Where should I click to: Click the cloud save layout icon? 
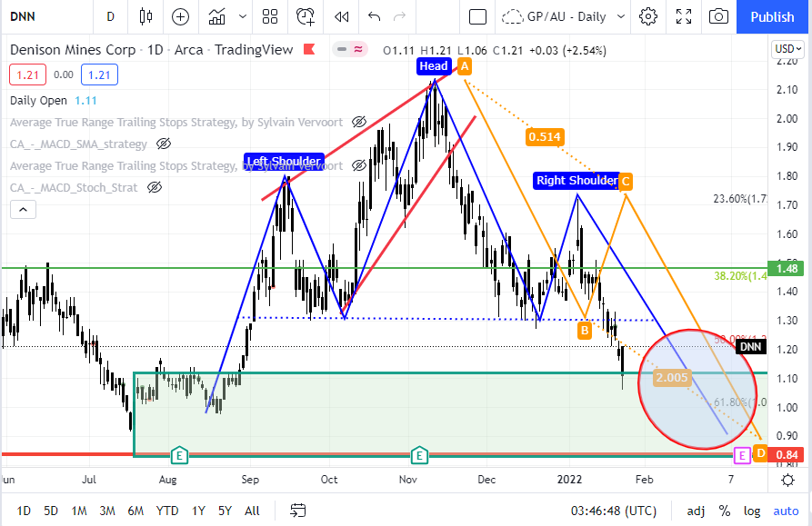512,17
